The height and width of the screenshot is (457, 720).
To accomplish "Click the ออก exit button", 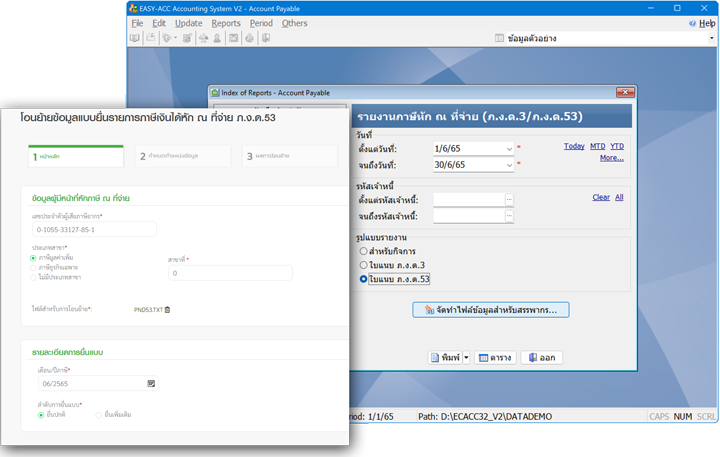I will pos(542,358).
